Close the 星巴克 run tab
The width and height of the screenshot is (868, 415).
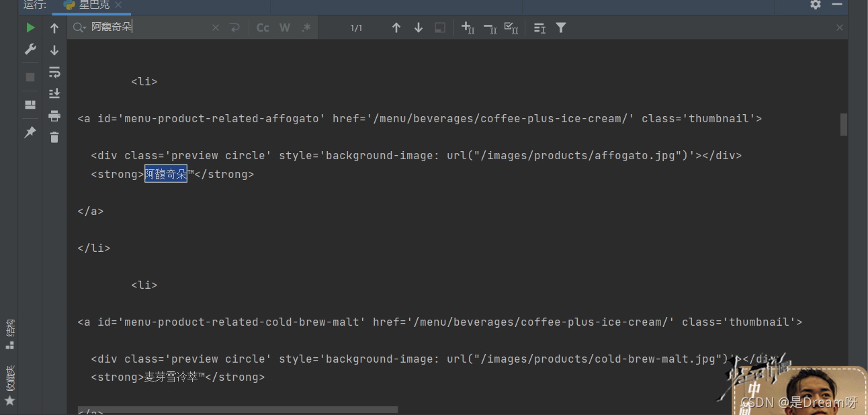[119, 5]
